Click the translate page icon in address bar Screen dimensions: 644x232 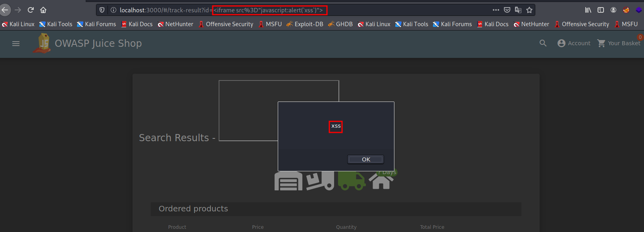coord(518,10)
